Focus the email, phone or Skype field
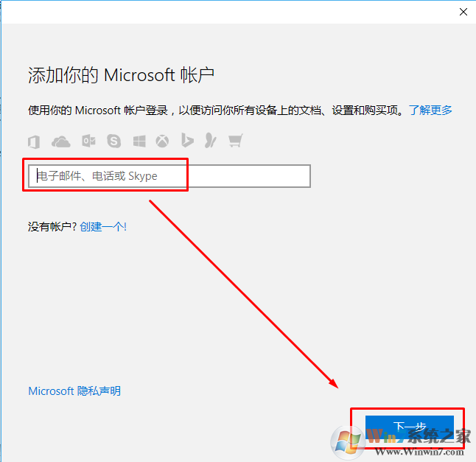The width and height of the screenshot is (476, 462). (169, 176)
